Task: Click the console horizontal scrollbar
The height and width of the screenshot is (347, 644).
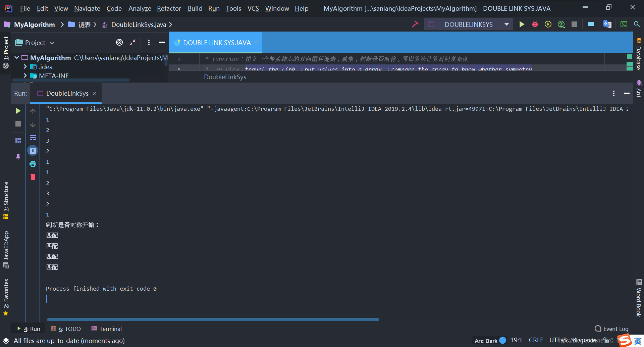Action: click(x=213, y=320)
